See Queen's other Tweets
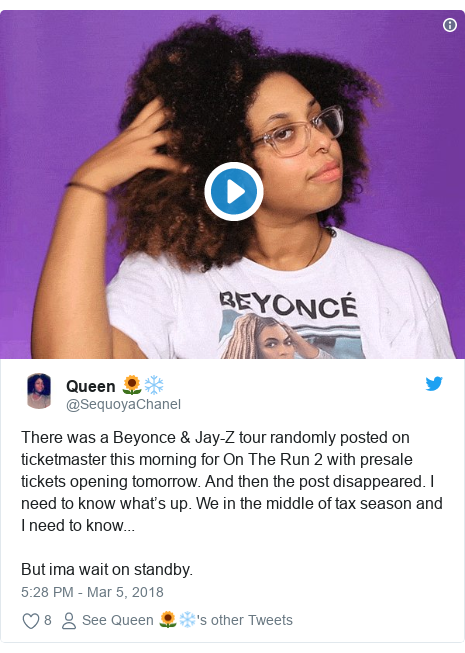 [x=187, y=620]
